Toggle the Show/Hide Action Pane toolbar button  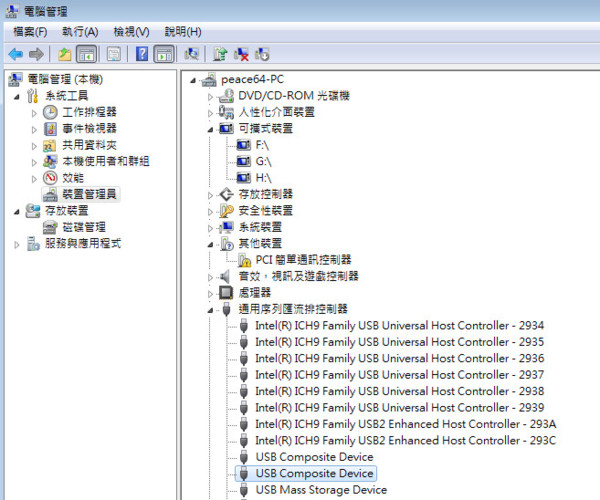[163, 54]
